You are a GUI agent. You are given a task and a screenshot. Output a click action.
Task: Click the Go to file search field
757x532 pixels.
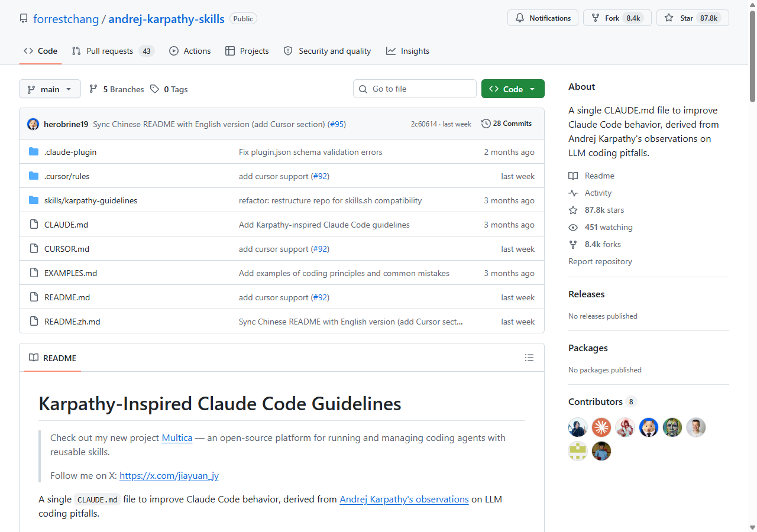tap(415, 89)
